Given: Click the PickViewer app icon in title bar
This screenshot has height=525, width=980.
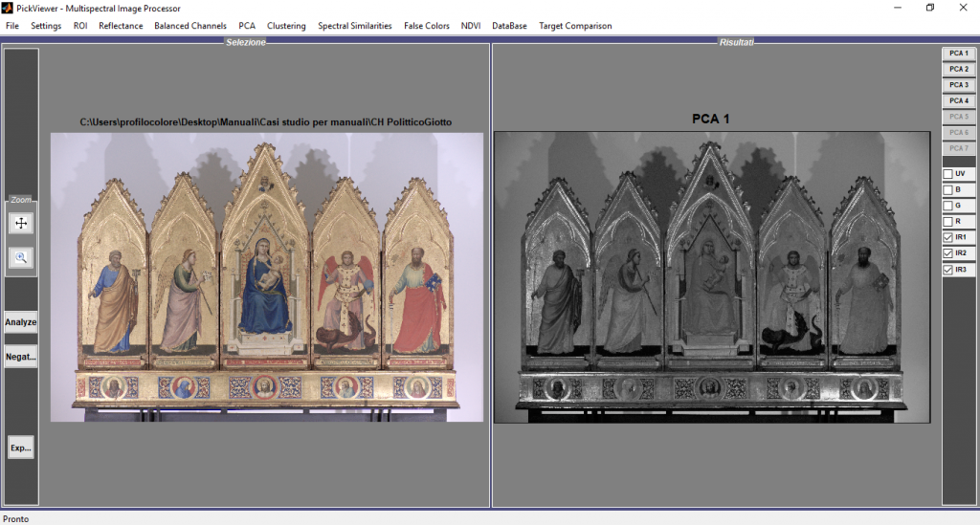Looking at the screenshot, I should tap(7, 8).
